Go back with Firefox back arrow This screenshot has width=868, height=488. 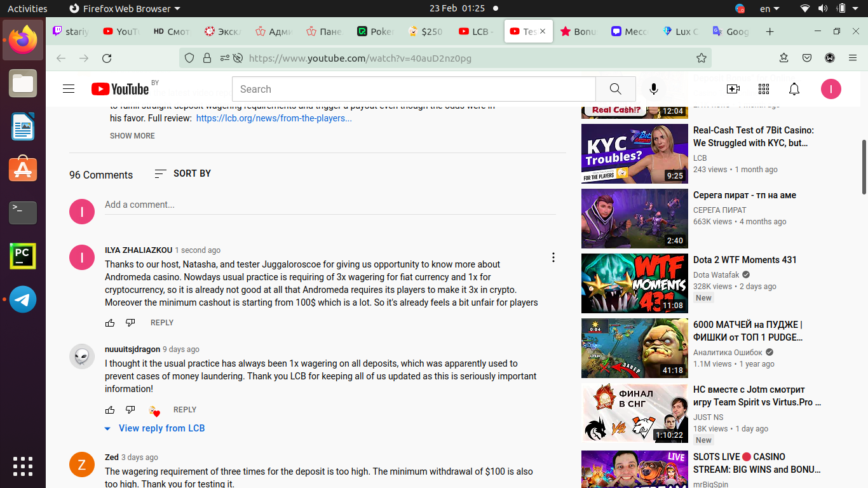tap(61, 58)
